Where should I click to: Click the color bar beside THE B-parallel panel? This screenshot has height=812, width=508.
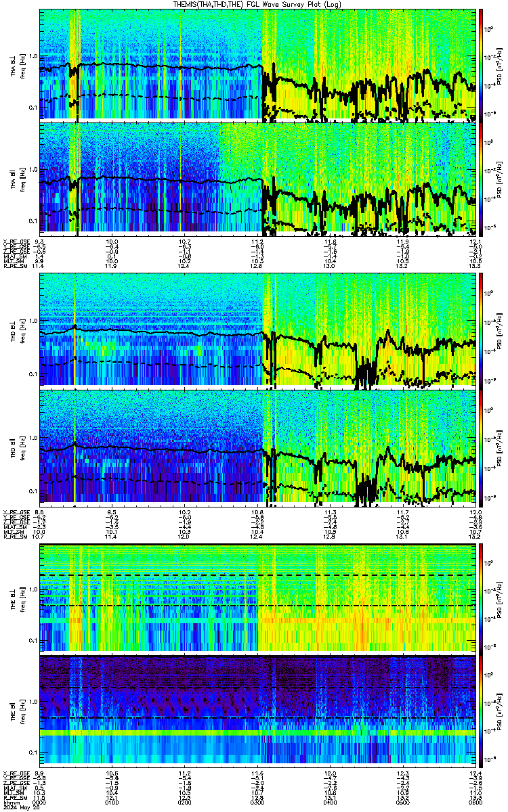[481, 711]
